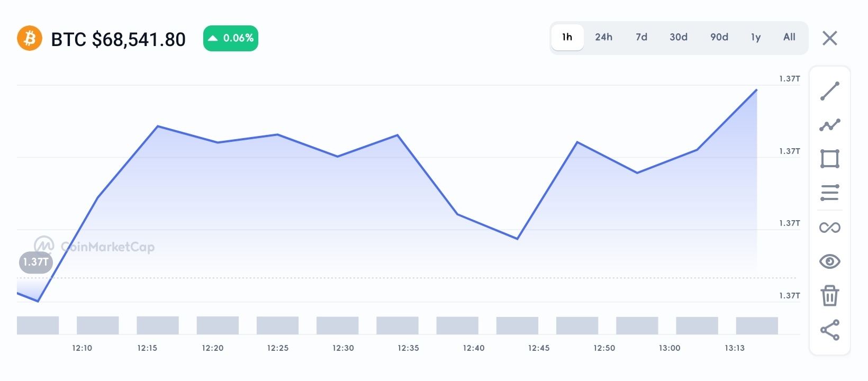Screen dimensions: 868x381
Task: Click the Bitcoin logo icon
Action: [x=30, y=39]
